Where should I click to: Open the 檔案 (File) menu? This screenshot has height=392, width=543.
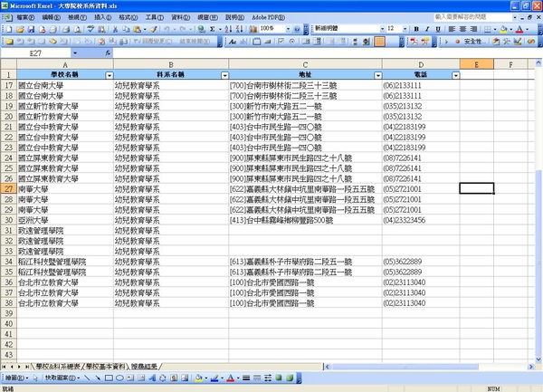[x=25, y=17]
